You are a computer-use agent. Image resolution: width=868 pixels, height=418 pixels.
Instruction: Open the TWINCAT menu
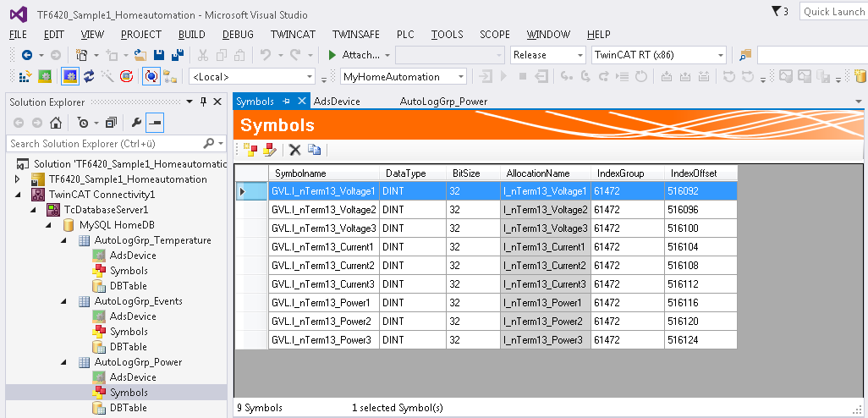[293, 35]
